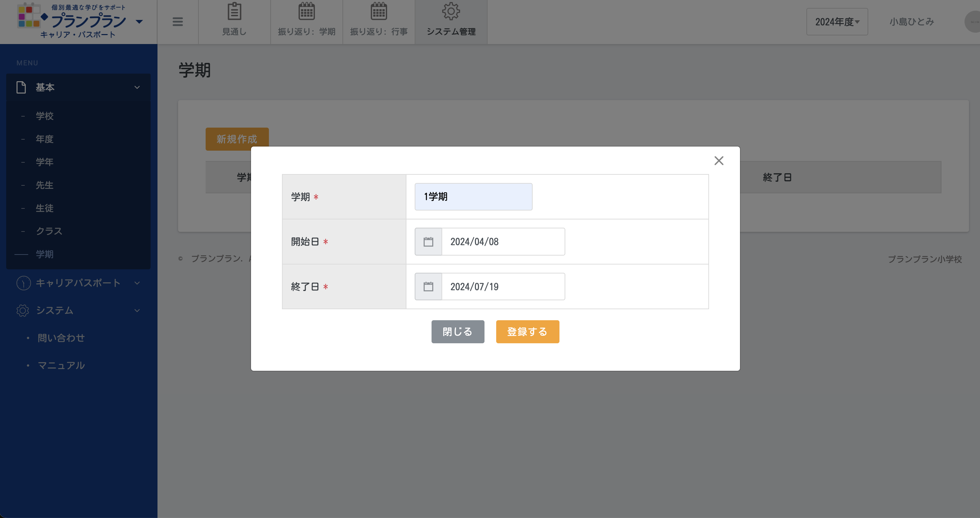Open the 見通し clipboard icon

pos(235,11)
